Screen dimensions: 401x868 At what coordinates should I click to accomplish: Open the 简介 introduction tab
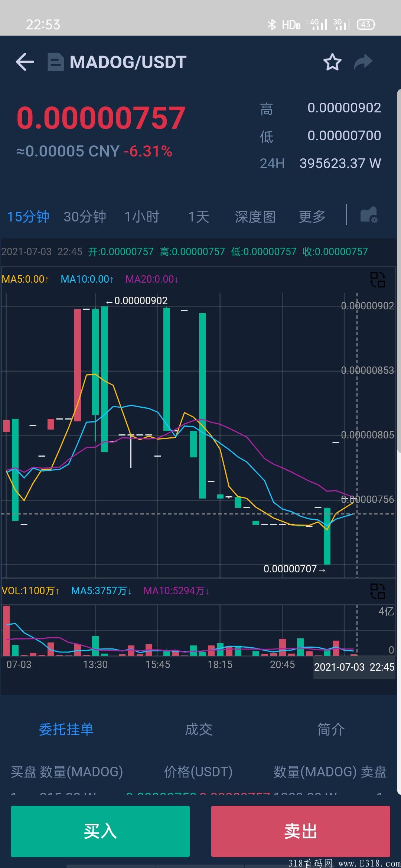point(331,729)
